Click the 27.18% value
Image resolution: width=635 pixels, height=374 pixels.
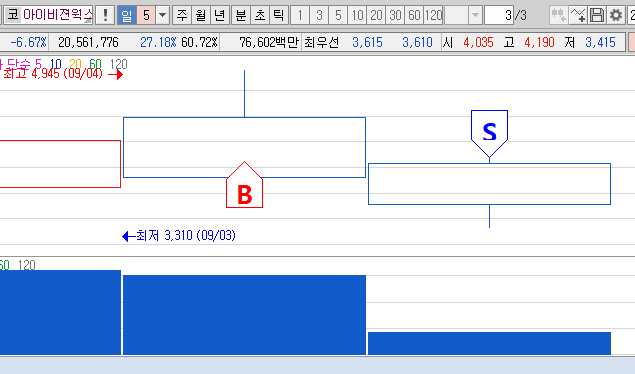coord(158,42)
